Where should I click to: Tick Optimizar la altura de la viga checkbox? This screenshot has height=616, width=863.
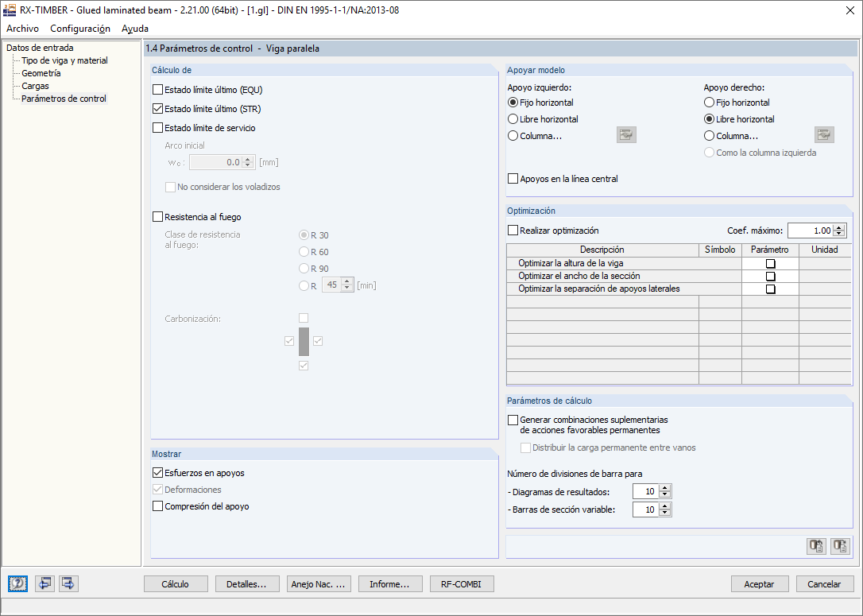771,264
